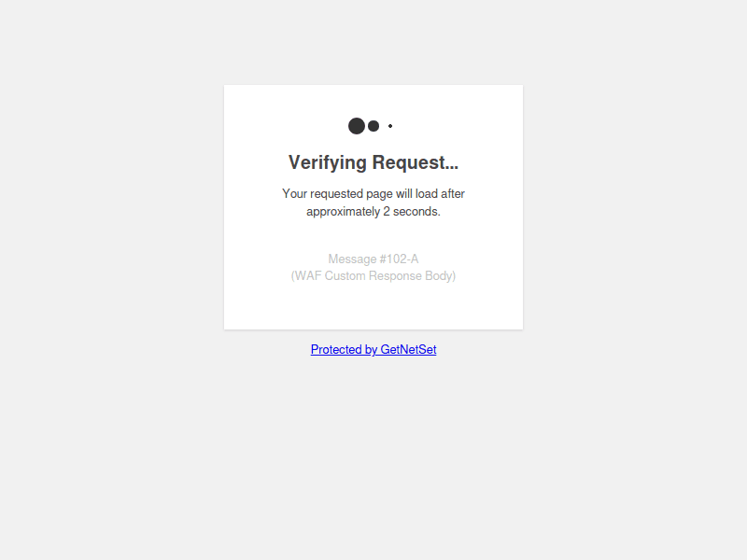Click the '(WAF Custom Response Body)' text
Screen dimensions: 747x560
click(x=373, y=276)
